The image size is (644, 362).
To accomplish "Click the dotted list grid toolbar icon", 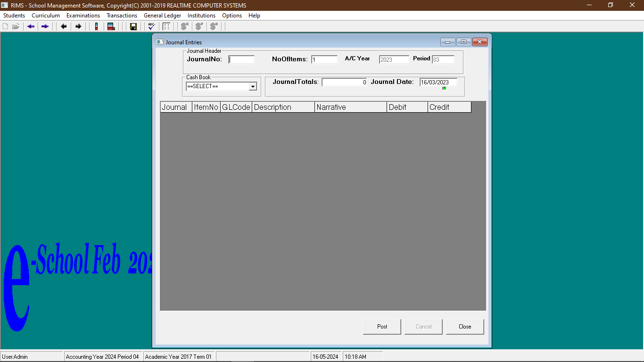I will pos(166,26).
